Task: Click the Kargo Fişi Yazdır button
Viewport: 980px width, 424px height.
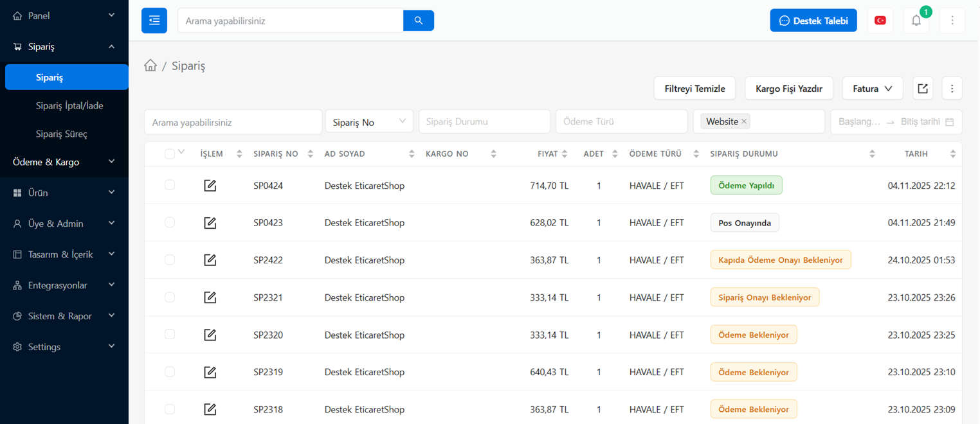Action: (789, 89)
